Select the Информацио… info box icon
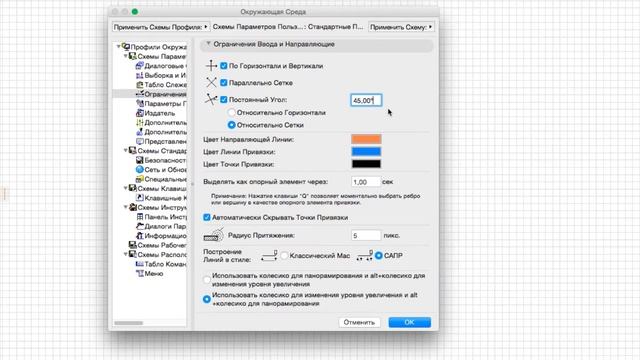Image resolution: width=640 pixels, height=360 pixels. point(139,236)
